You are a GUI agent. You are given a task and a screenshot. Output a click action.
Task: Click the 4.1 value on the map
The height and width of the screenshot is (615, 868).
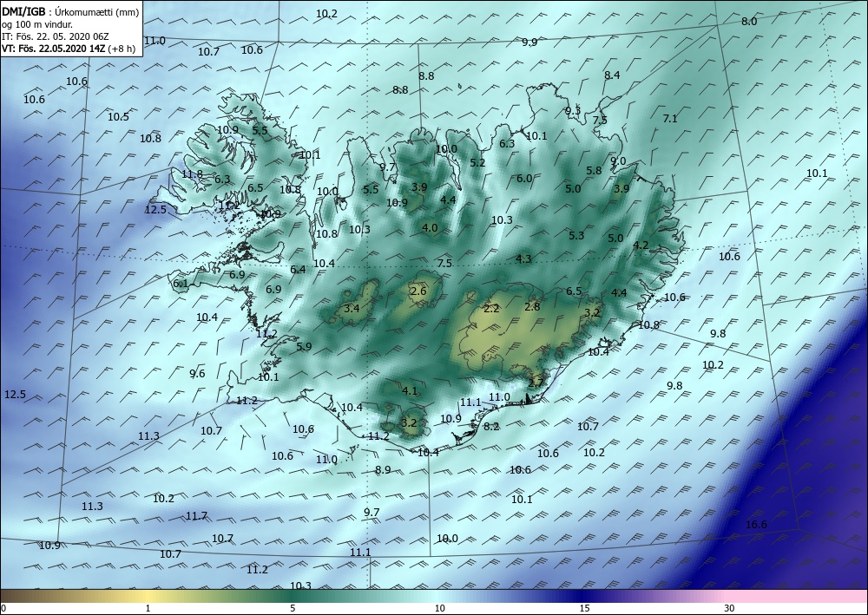[409, 391]
